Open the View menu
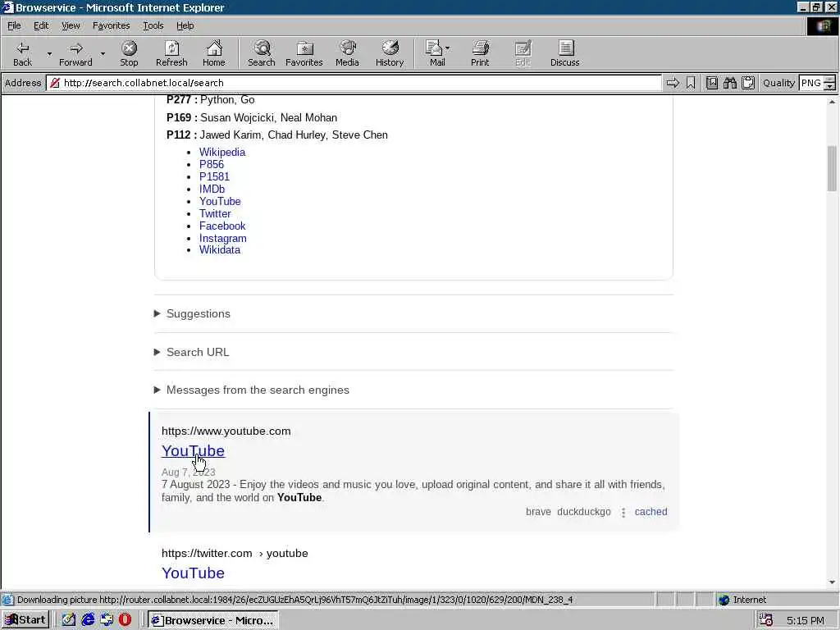 point(71,25)
